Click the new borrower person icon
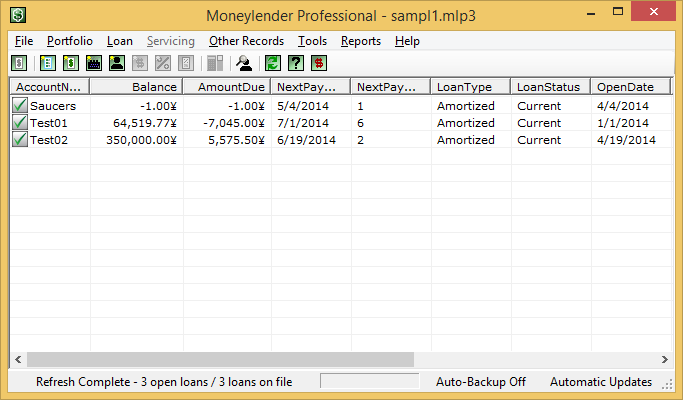The height and width of the screenshot is (400, 683). [117, 63]
